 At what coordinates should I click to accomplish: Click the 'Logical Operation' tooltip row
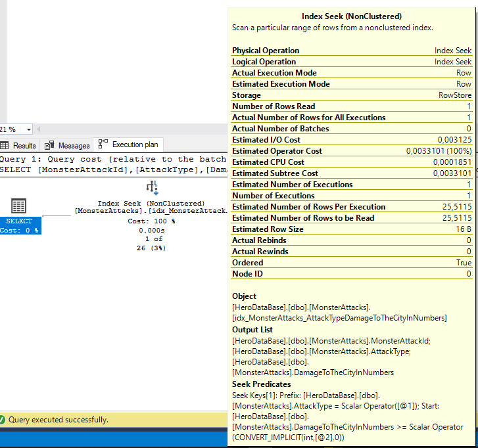coord(352,62)
